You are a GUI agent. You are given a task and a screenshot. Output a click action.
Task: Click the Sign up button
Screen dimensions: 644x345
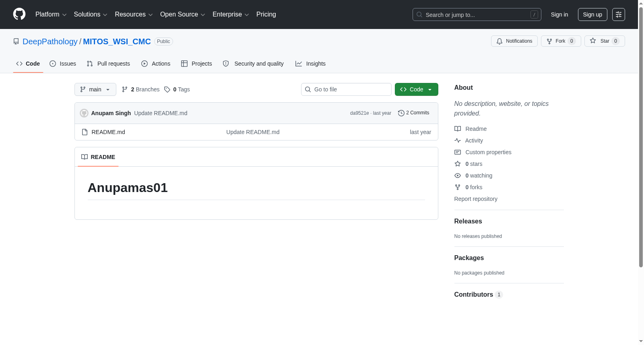click(592, 14)
